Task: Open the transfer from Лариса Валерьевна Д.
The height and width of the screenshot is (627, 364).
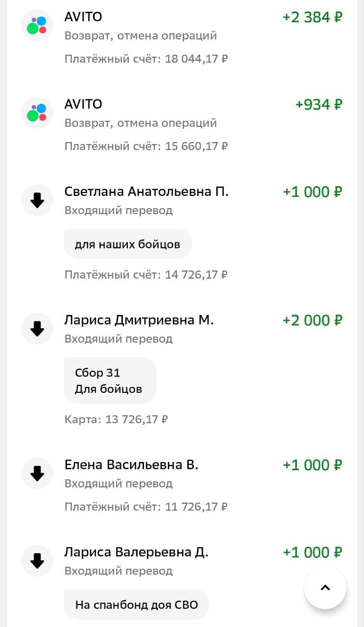Action: pyautogui.click(x=136, y=553)
